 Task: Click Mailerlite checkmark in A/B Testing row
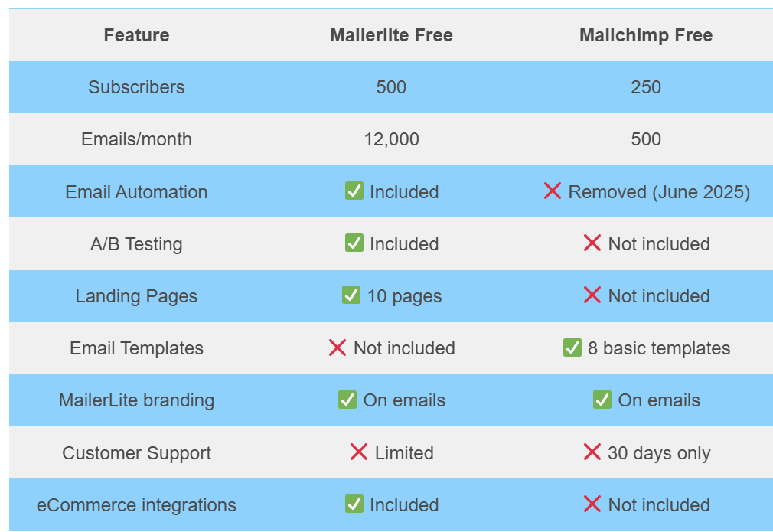pos(354,243)
